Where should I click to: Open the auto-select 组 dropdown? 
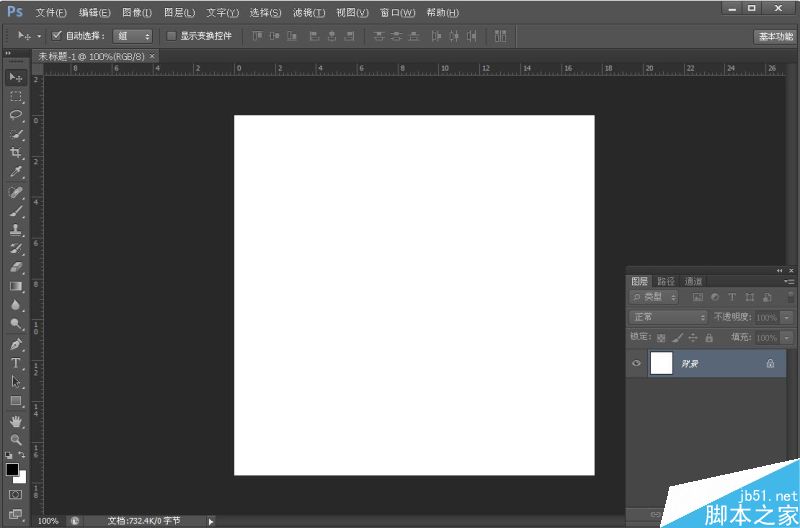tap(132, 35)
